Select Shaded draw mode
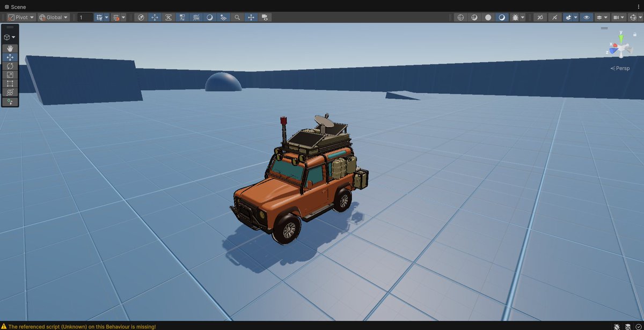Viewport: 644px width, 330px height. point(502,17)
